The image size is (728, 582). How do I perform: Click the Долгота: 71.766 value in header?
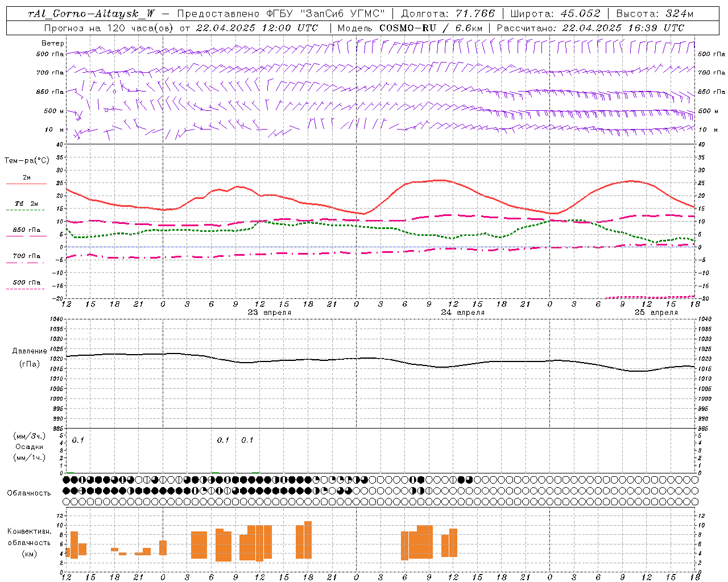tap(448, 14)
